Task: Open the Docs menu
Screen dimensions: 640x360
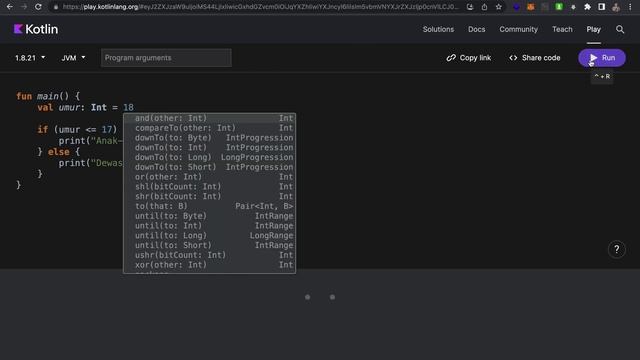Action: 476,29
